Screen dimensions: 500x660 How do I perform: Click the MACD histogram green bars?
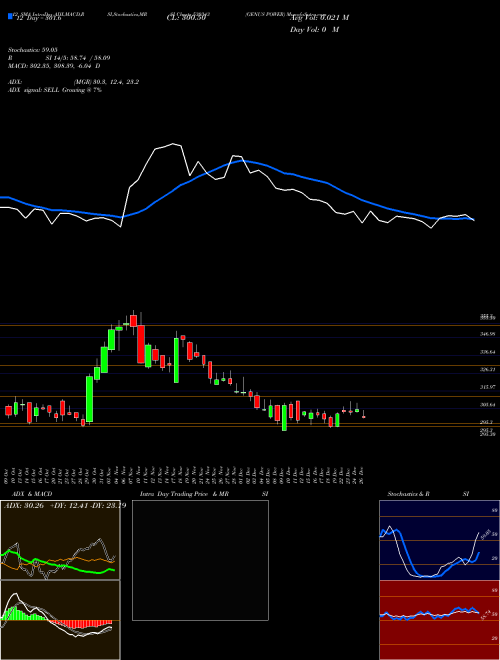[x=24, y=614]
